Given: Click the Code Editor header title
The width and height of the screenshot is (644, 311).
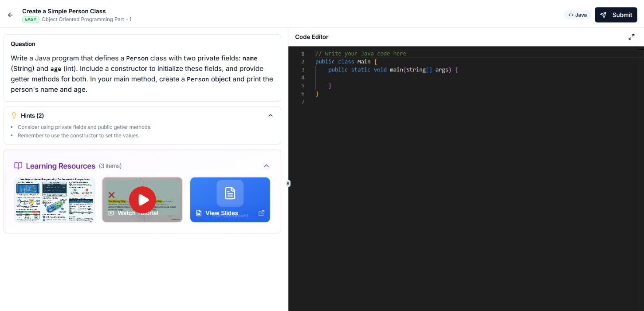Looking at the screenshot, I should [311, 37].
